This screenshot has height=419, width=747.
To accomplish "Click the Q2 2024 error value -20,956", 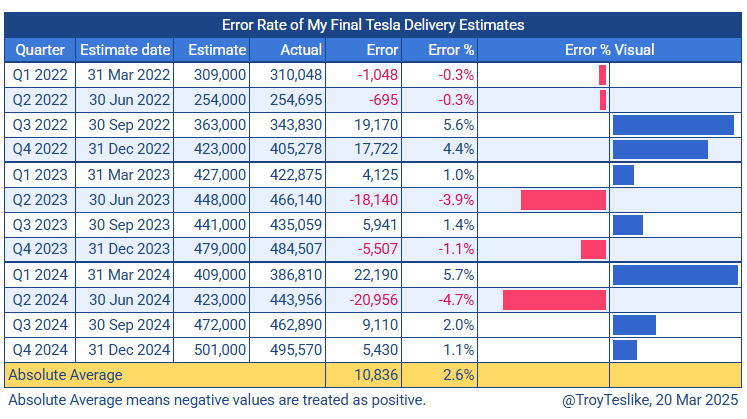I will [370, 300].
